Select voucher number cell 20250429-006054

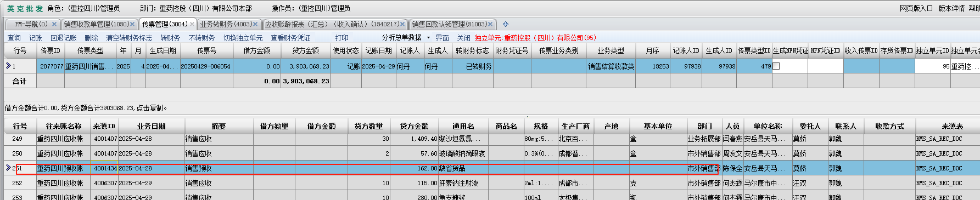click(206, 66)
